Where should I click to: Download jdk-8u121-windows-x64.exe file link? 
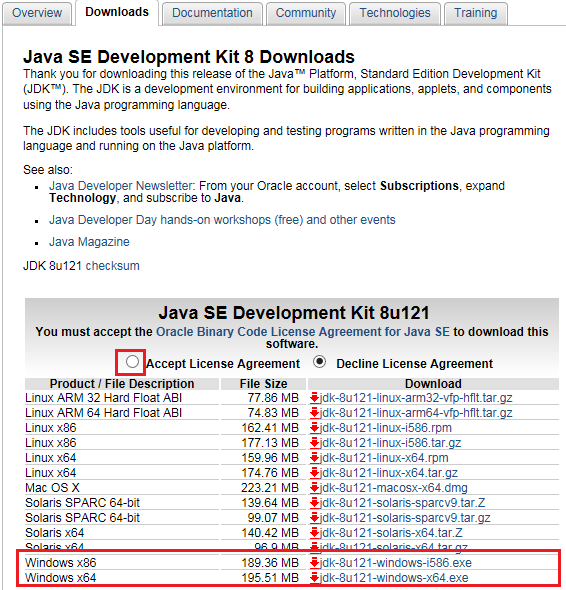pos(394,578)
